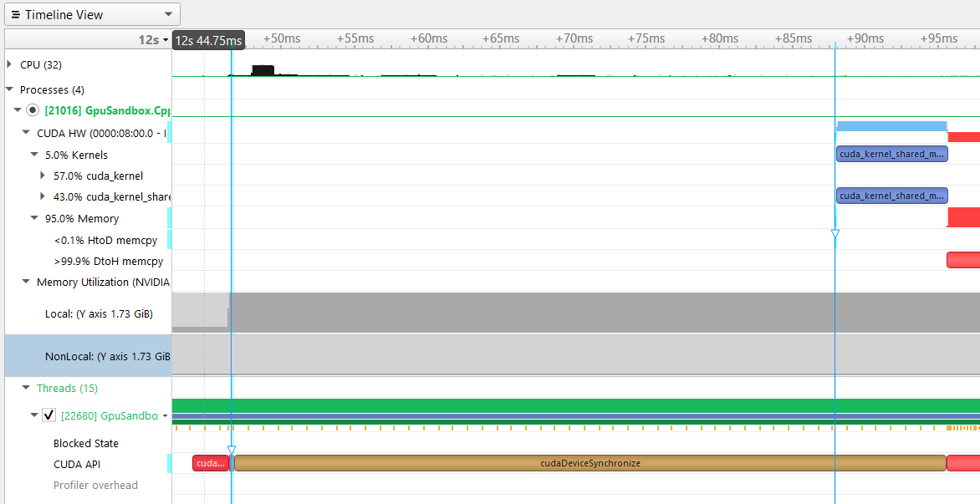980x504 pixels.
Task: Click the +90ms ruler tick
Action: coord(865,38)
